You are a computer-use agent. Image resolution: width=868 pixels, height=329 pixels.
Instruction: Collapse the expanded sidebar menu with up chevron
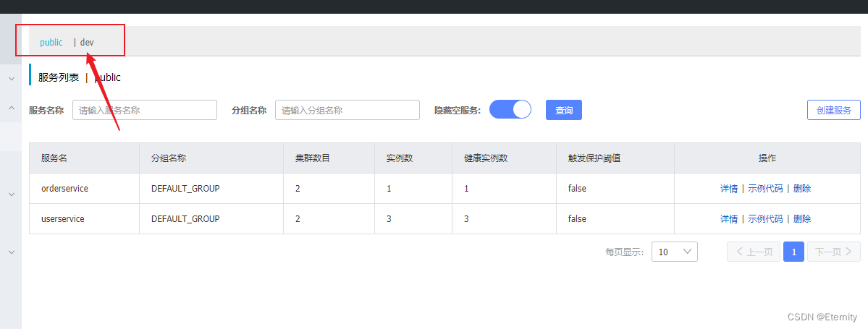pos(11,108)
